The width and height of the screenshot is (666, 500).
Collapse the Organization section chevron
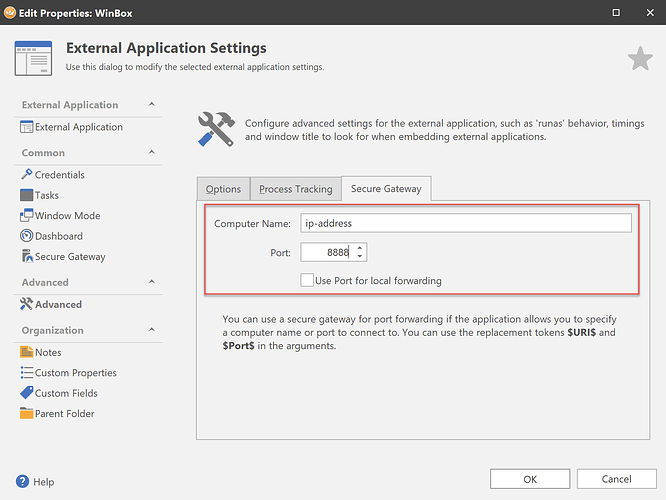(152, 330)
